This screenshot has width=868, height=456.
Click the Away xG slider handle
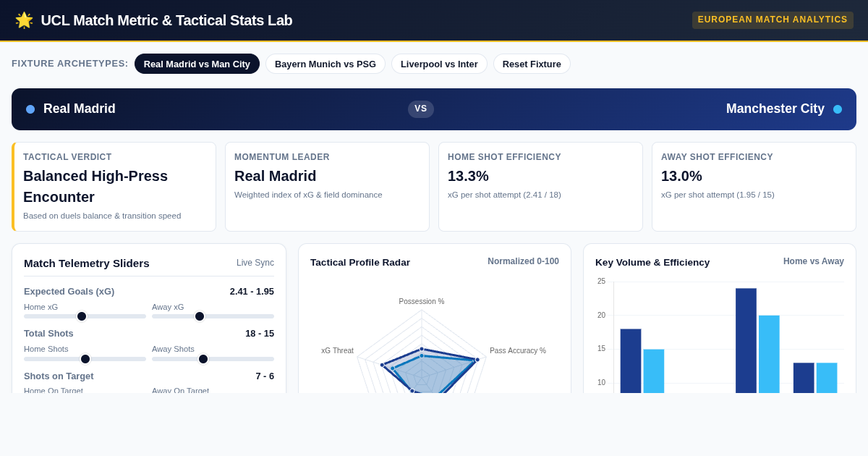pyautogui.click(x=200, y=316)
